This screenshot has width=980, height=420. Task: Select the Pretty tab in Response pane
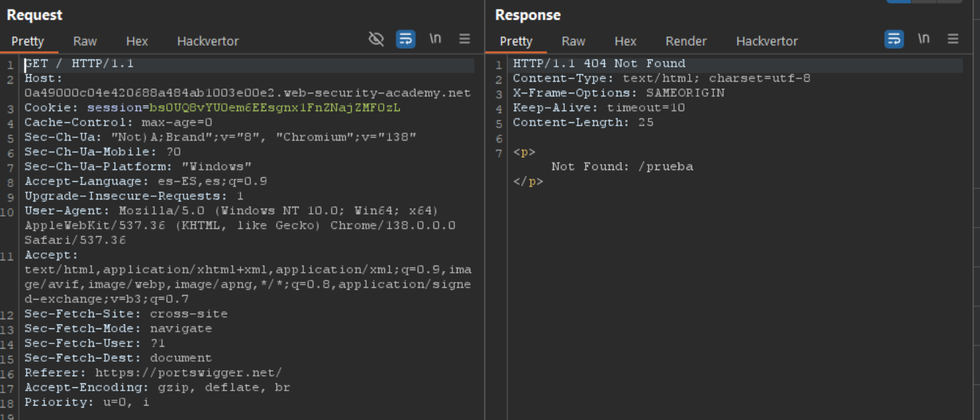click(516, 41)
